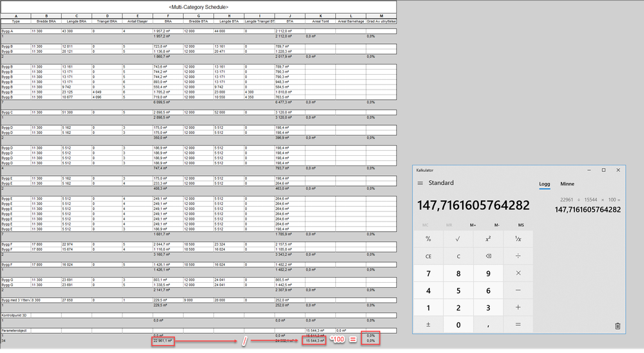Click digit 2 on the keypad
Image resolution: width=644 pixels, height=353 pixels.
[458, 308]
